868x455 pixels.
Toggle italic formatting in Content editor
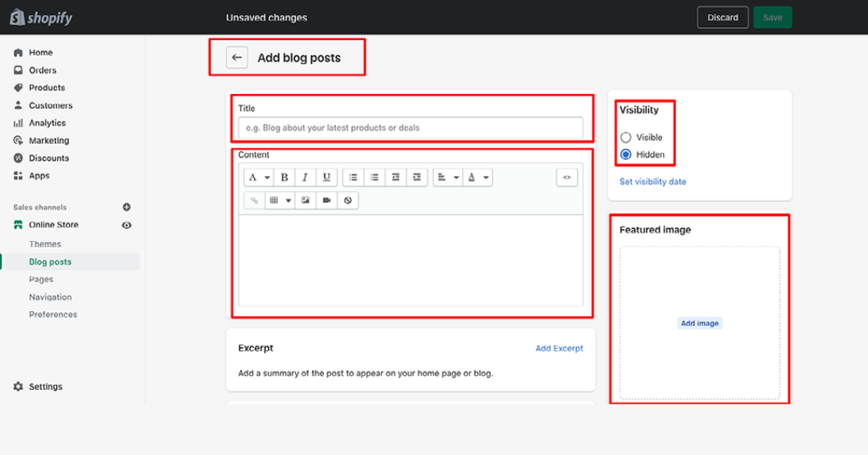pos(305,178)
